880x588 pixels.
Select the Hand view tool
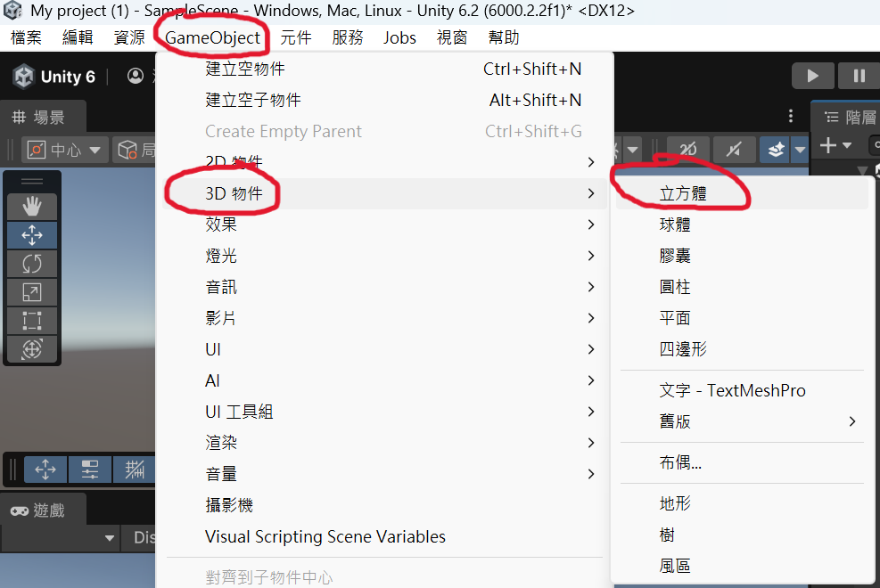pos(32,207)
